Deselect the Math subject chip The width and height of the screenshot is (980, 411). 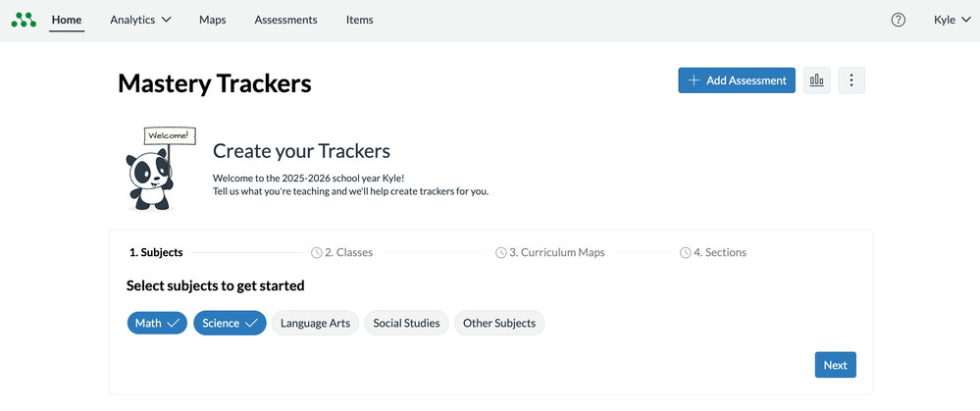pos(157,323)
